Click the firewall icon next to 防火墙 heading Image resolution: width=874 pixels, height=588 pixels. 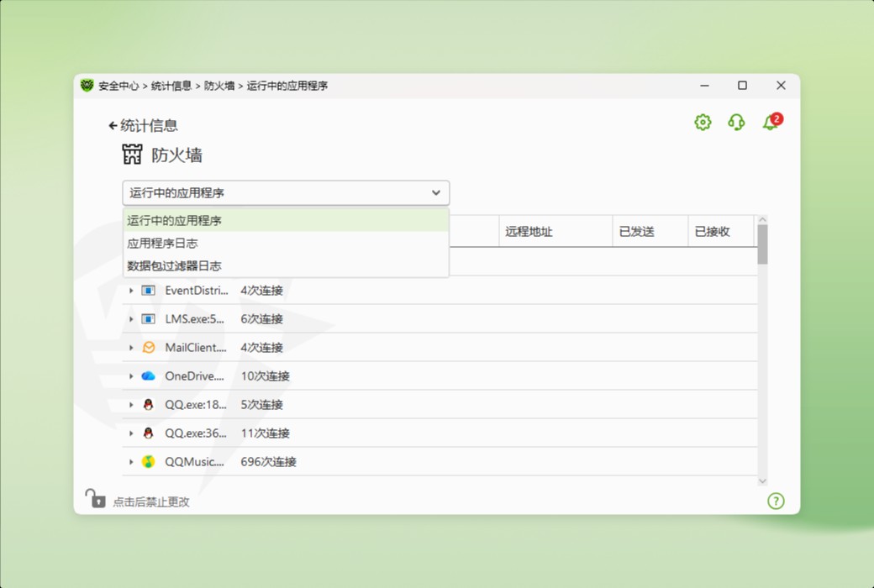coord(133,154)
